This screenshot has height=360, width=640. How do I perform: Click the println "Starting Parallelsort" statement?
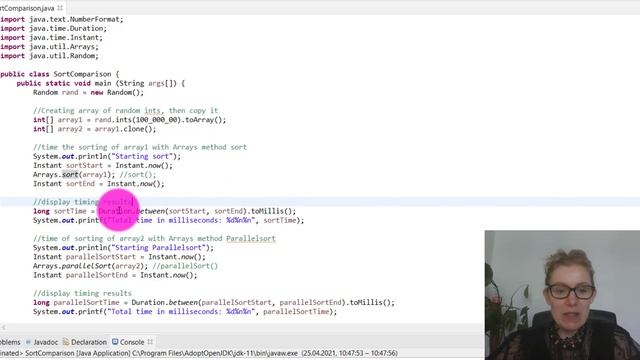(123, 248)
